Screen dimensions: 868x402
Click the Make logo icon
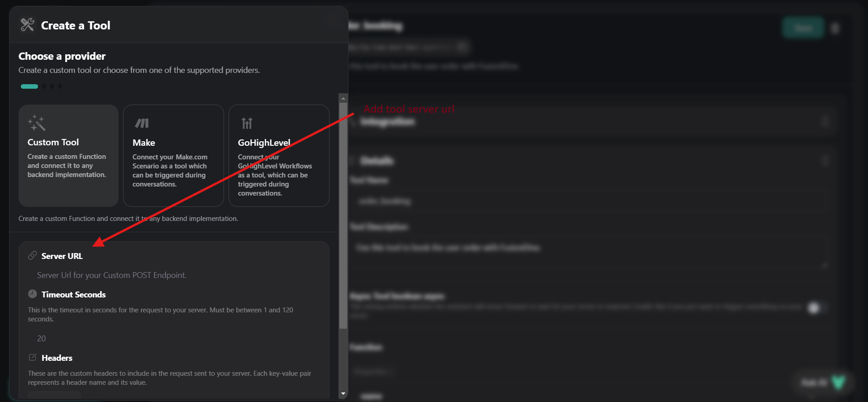tap(142, 123)
